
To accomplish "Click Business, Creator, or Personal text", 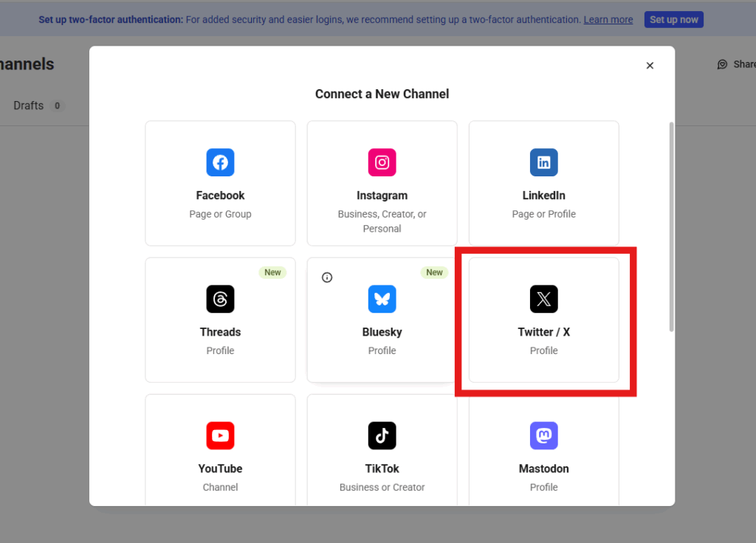I will tap(382, 221).
